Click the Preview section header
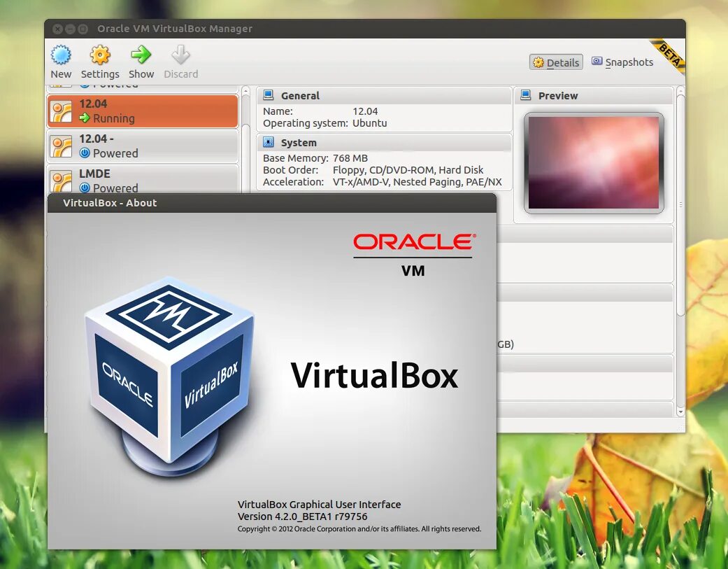728x569 pixels. pyautogui.click(x=594, y=96)
